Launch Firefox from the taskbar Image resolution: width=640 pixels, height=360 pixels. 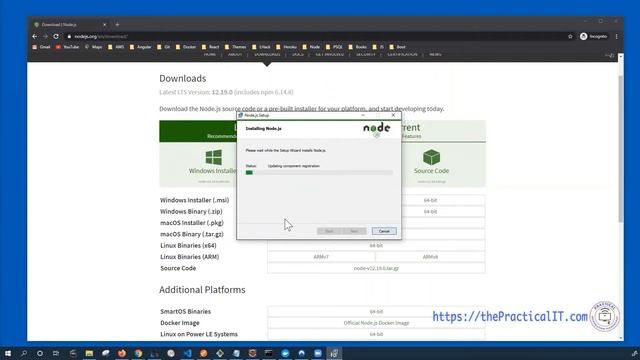tap(122, 353)
